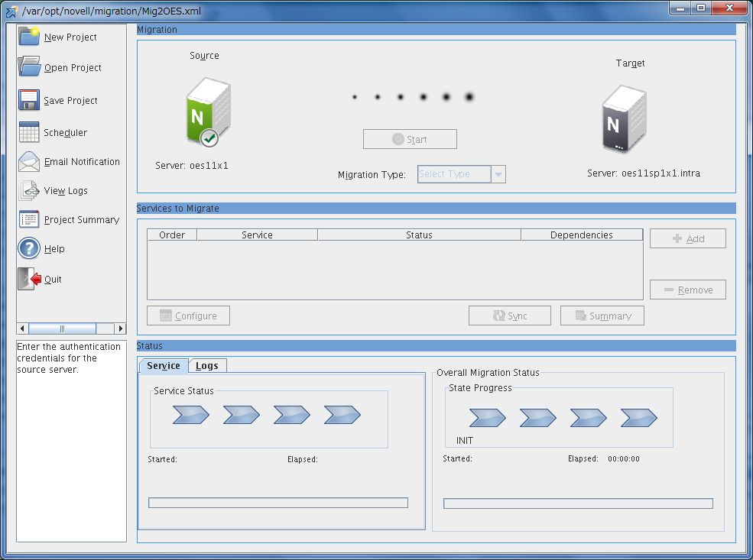Image resolution: width=753 pixels, height=560 pixels.
Task: Open the New Project label
Action: tap(70, 37)
